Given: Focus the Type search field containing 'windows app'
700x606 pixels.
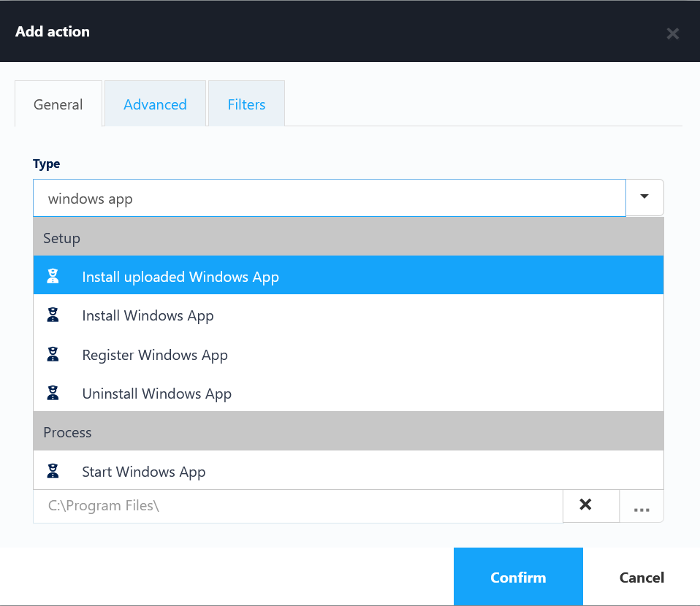Looking at the screenshot, I should 330,198.
